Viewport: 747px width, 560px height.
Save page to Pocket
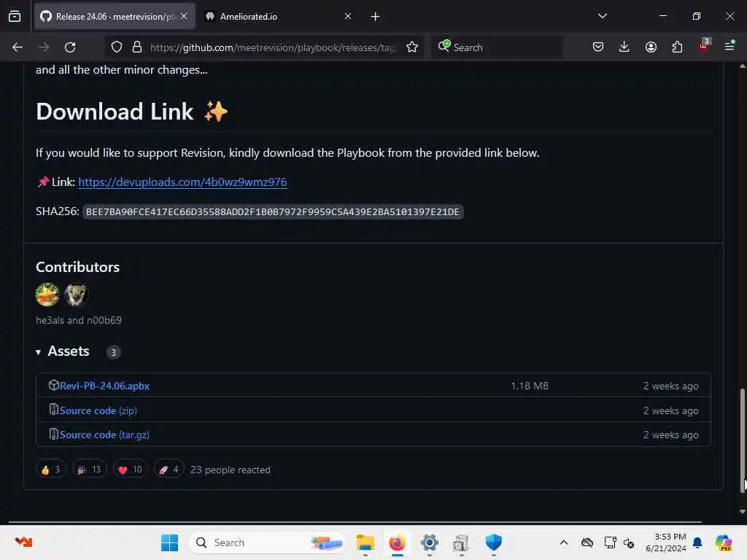(x=598, y=47)
